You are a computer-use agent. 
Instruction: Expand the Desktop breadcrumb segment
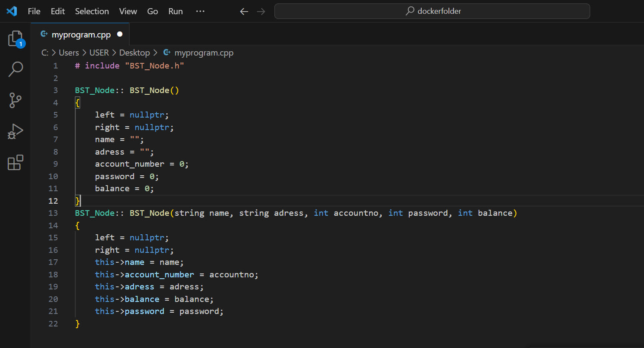coord(134,53)
